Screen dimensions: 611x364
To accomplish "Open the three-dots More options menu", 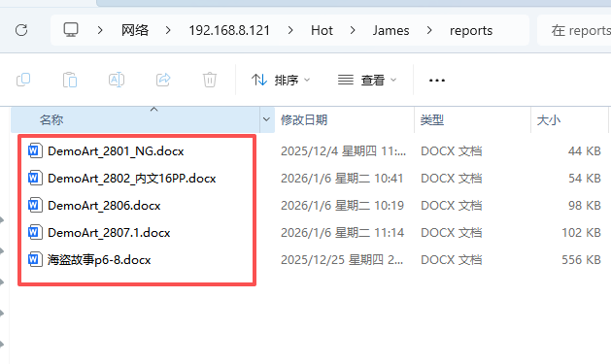I will tap(437, 81).
